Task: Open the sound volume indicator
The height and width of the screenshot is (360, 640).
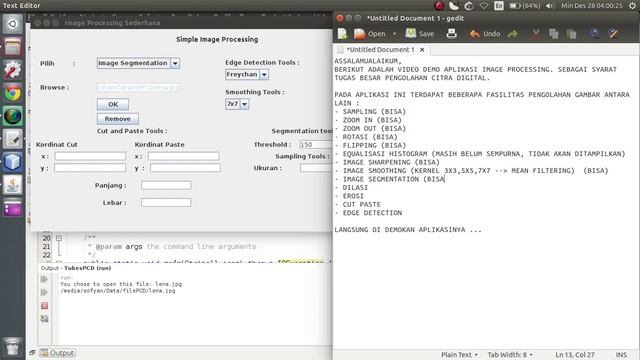Action: (550, 6)
